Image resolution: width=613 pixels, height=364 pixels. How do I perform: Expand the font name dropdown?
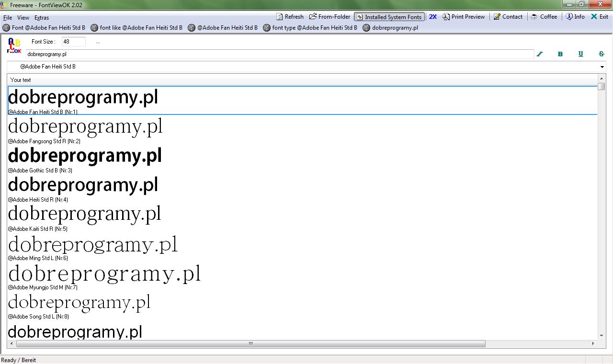(x=602, y=67)
